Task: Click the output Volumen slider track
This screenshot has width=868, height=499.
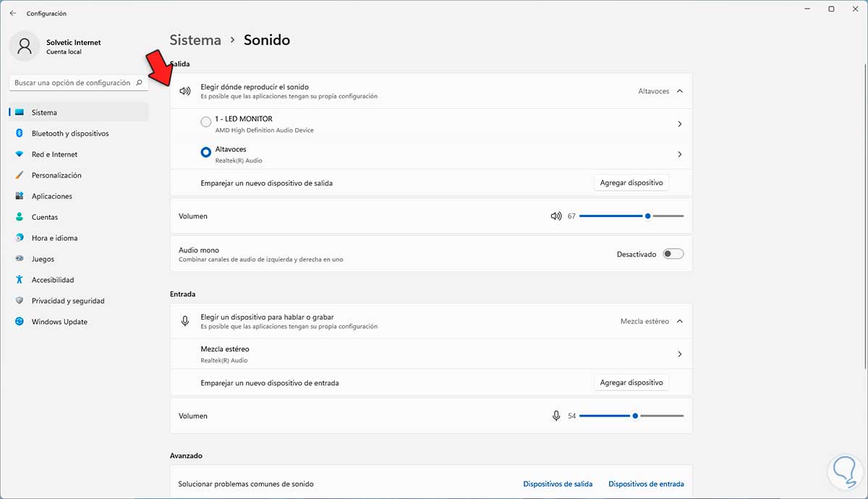Action: coord(611,216)
